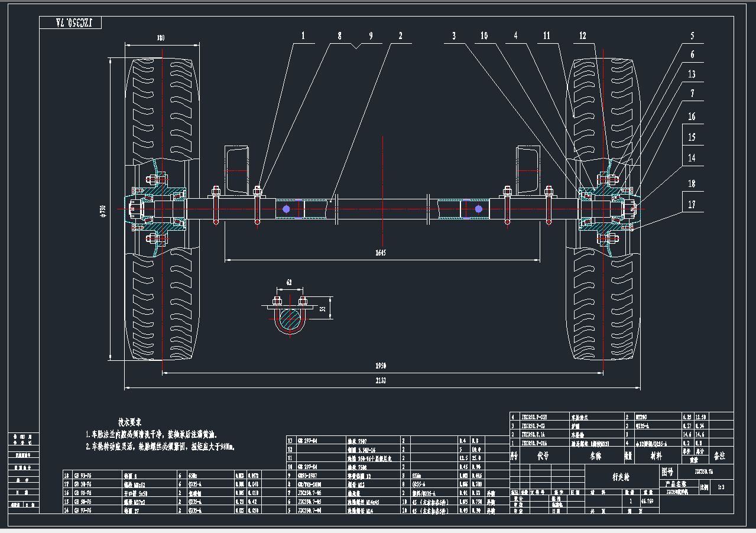Click part callout number 17 on right
Viewport: 756px width, 533px height.
point(692,205)
